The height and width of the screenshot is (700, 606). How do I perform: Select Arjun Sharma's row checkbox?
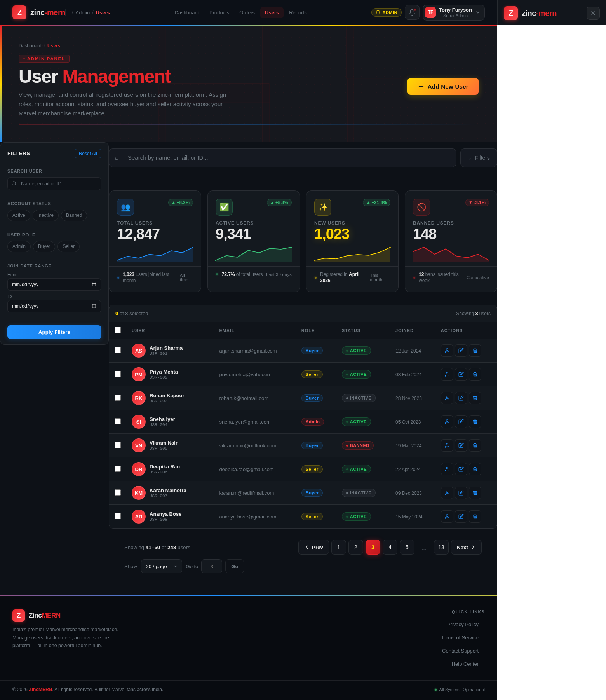coord(118,350)
